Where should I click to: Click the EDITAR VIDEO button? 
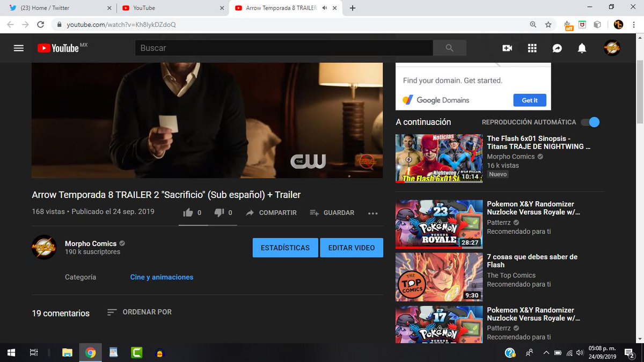352,248
